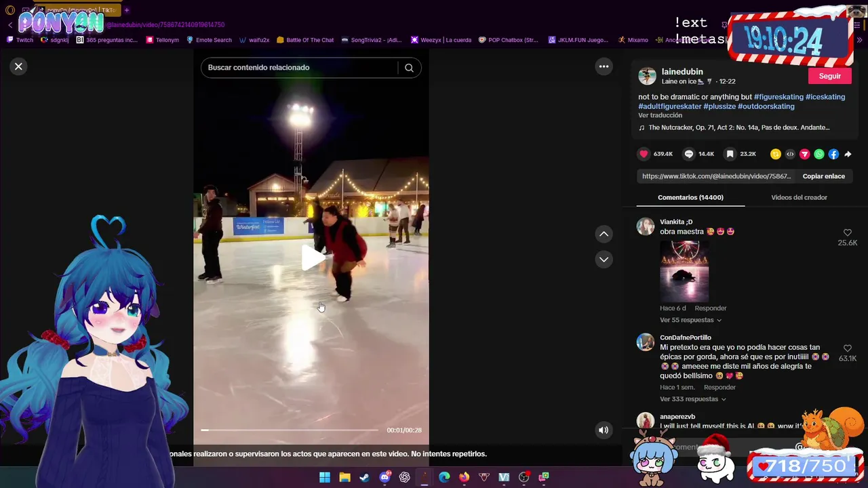Image resolution: width=868 pixels, height=488 pixels.
Task: Open Tellonym bookmark
Action: click(x=163, y=40)
